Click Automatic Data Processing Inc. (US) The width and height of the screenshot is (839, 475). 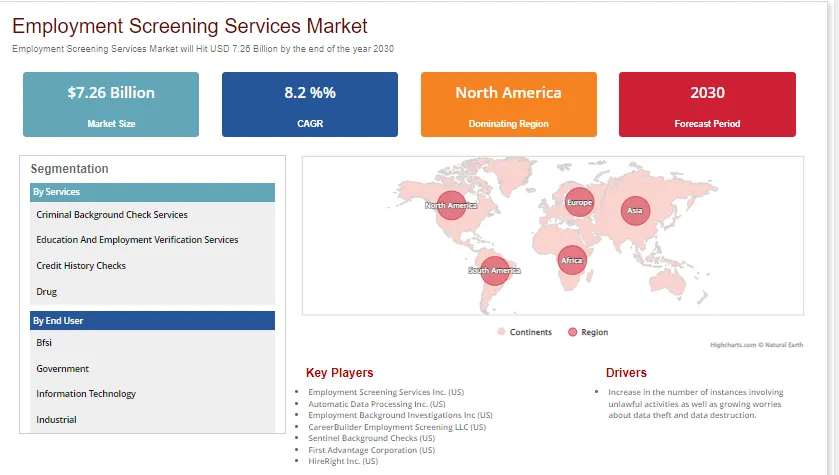pos(377,404)
